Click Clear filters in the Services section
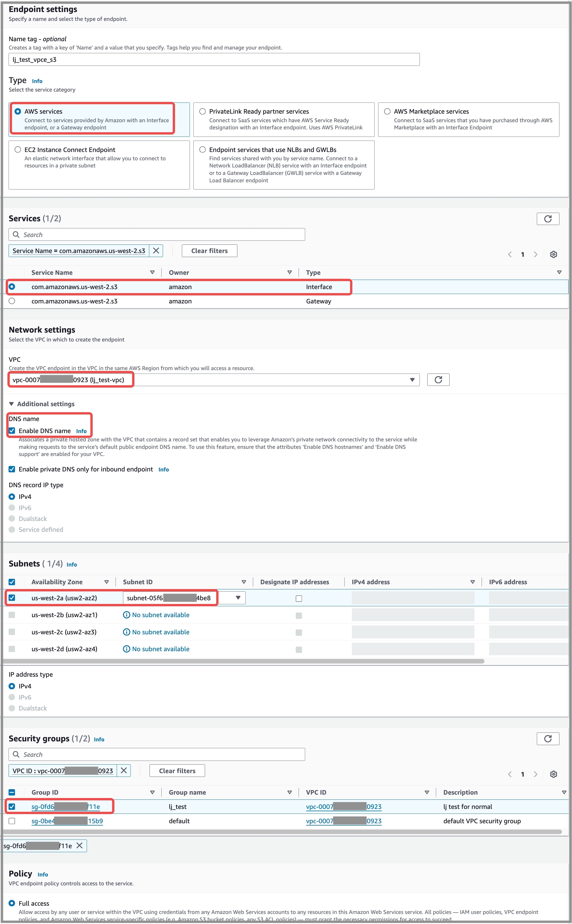This screenshot has height=924, width=572. tap(209, 250)
